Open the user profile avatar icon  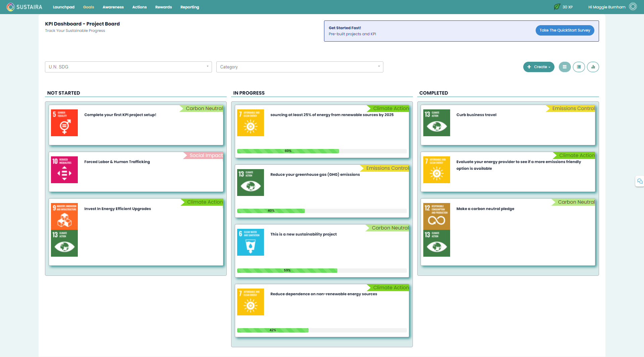(633, 7)
